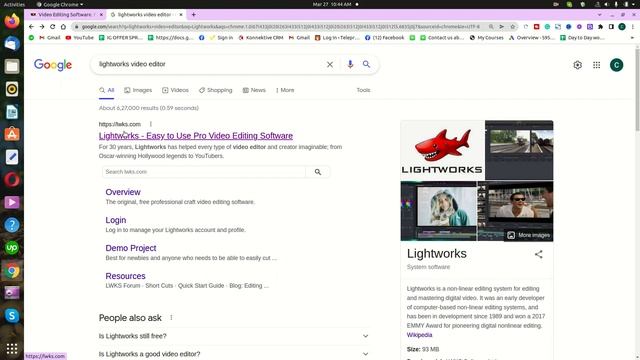Viewport: 640px width, 360px height.
Task: Open a new Chrome tab
Action: pyautogui.click(x=193, y=15)
